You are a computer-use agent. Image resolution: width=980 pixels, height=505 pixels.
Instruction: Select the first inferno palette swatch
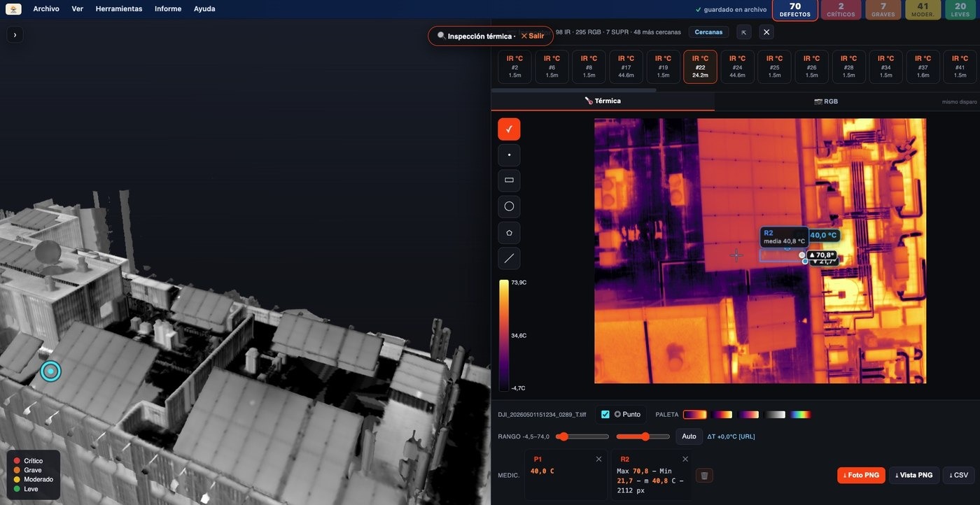click(695, 415)
